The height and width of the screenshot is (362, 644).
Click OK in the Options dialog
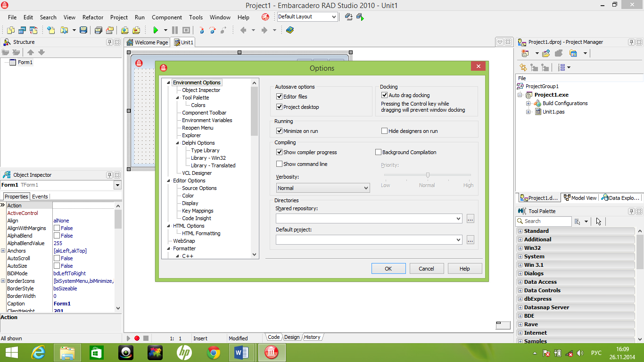click(x=388, y=269)
